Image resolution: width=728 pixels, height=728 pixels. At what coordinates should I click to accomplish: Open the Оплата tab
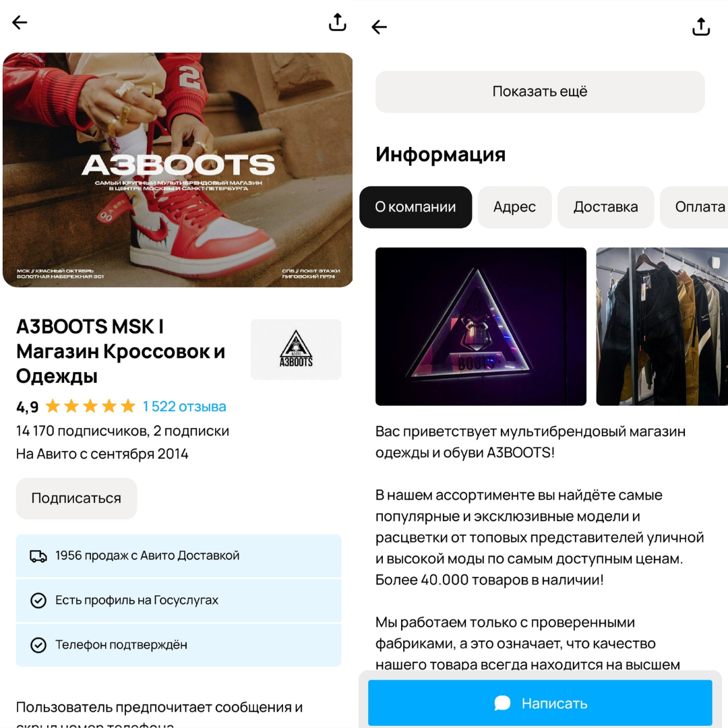698,207
